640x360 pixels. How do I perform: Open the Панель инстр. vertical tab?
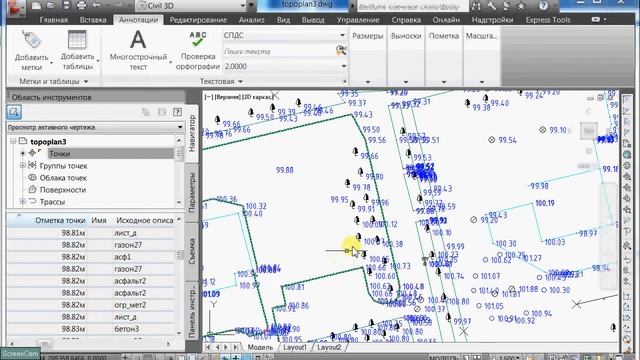[x=192, y=311]
